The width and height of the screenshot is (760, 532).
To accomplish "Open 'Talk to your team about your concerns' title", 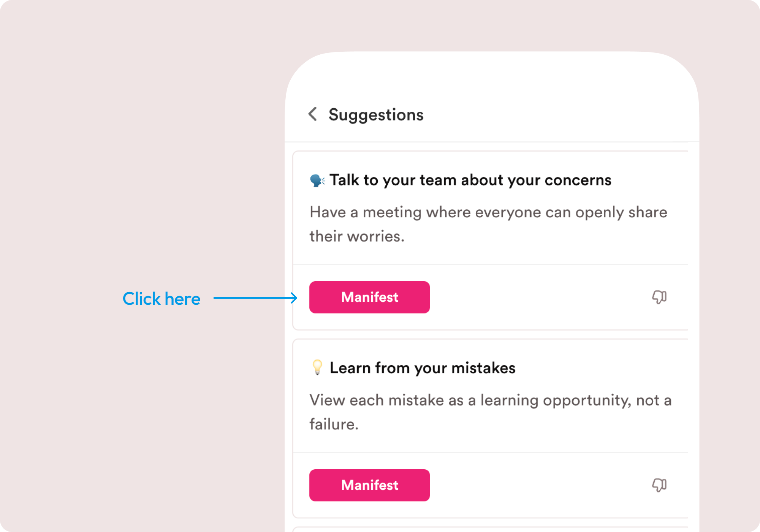I will pos(470,180).
